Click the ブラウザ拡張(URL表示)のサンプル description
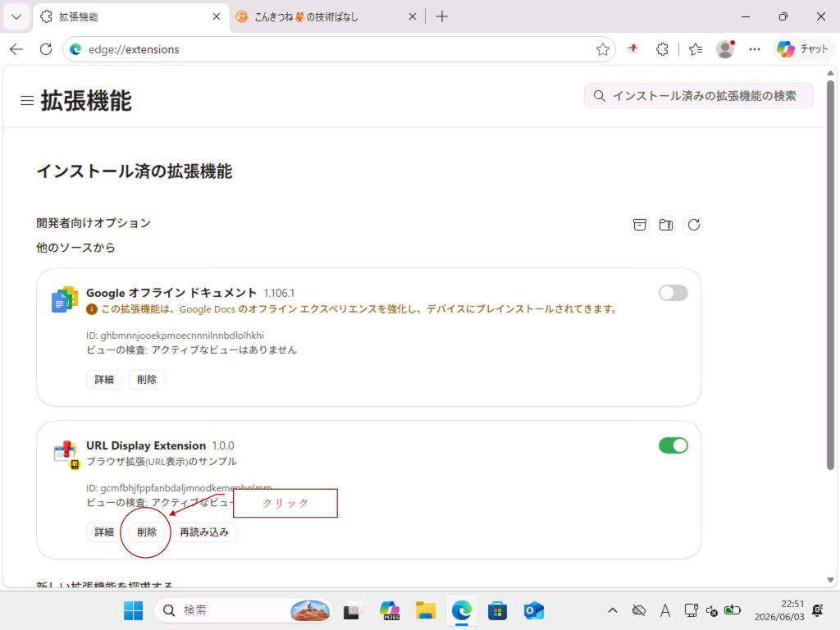Image resolution: width=840 pixels, height=630 pixels. (x=162, y=461)
